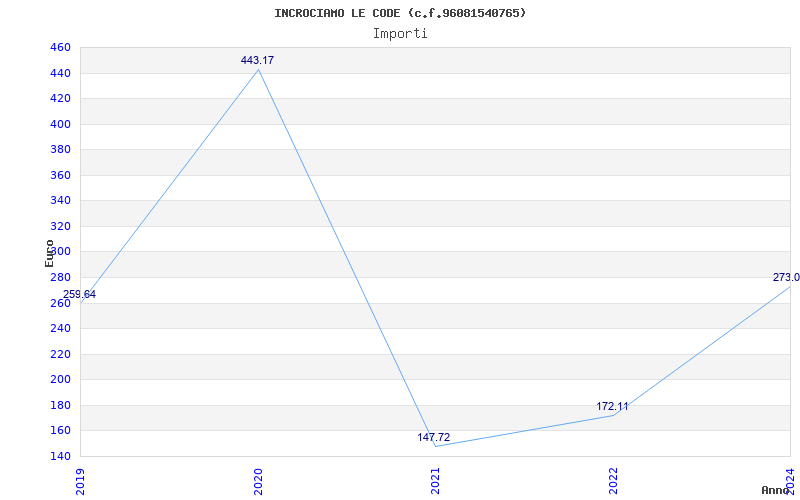
Task: Click the line peak point at 2020
Action: (258, 69)
